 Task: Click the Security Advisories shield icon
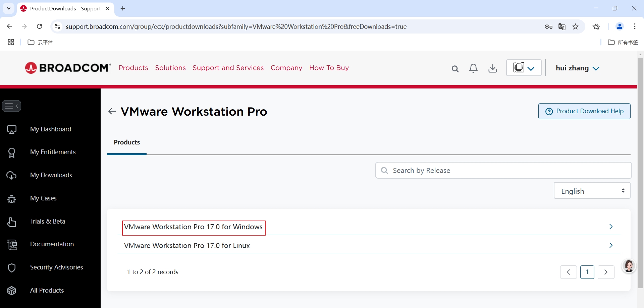coord(12,268)
